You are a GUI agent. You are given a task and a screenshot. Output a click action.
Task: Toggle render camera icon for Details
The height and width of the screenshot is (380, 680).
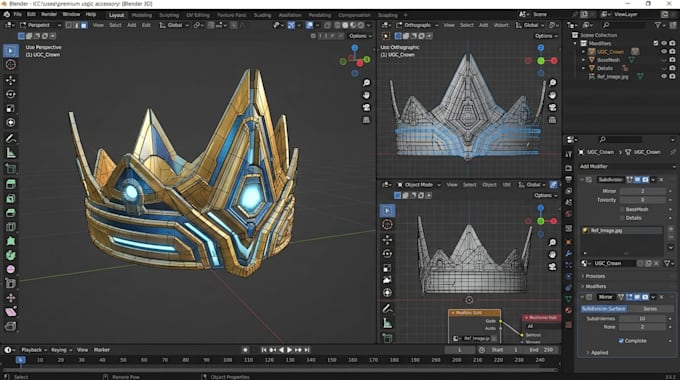point(672,68)
